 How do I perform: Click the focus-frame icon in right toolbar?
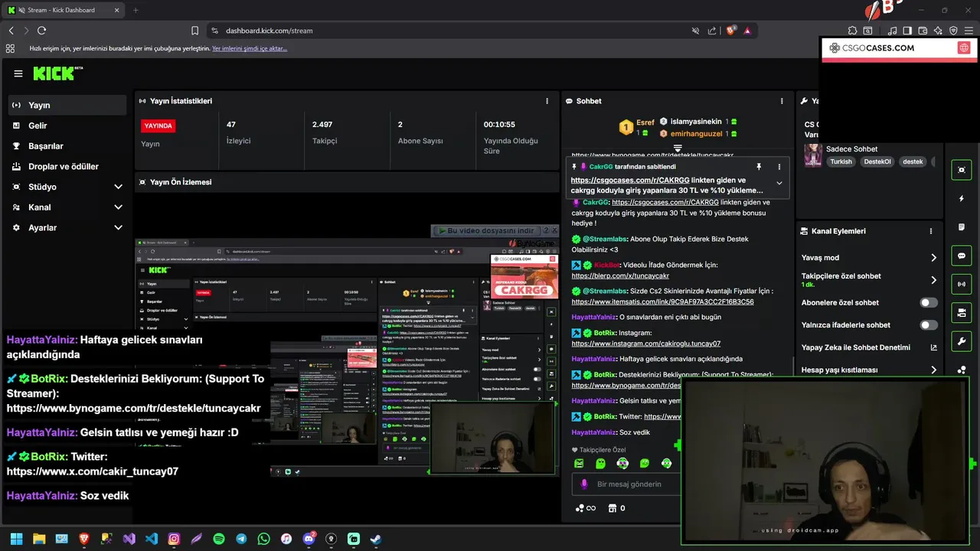click(x=962, y=170)
